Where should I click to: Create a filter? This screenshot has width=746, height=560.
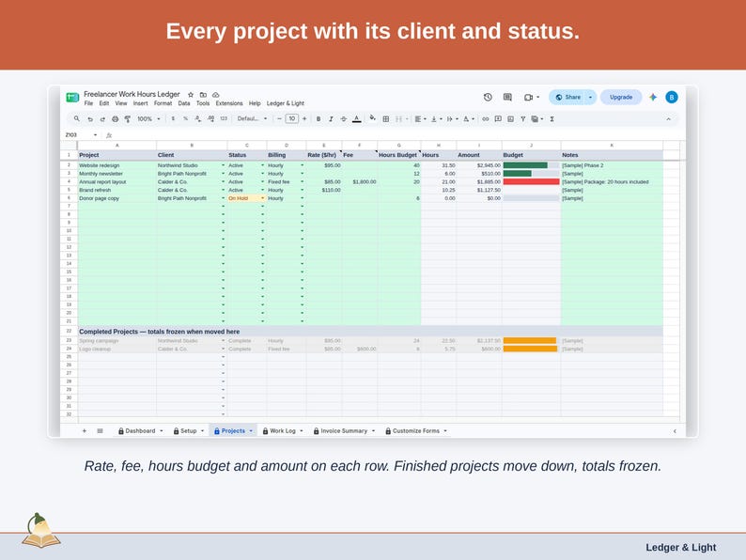pos(523,119)
